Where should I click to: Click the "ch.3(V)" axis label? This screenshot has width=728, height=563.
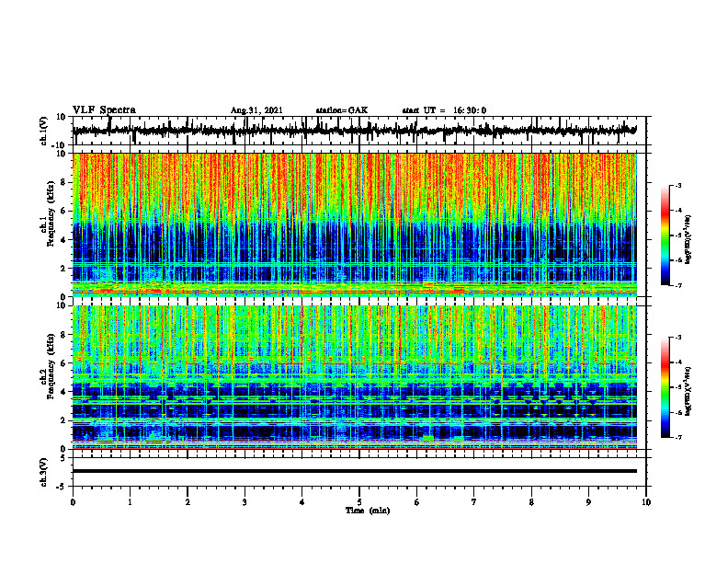pyautogui.click(x=44, y=472)
